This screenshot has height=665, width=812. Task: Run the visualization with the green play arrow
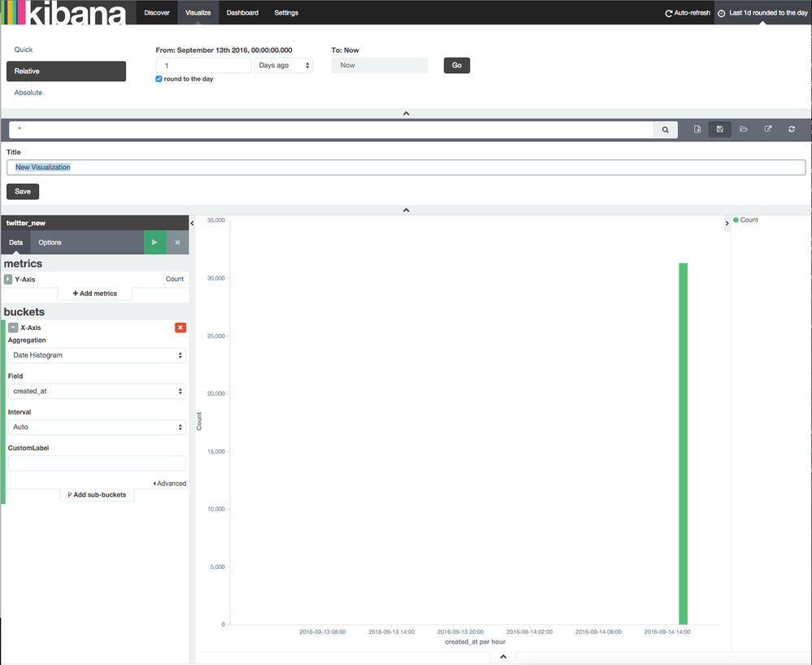coord(154,242)
